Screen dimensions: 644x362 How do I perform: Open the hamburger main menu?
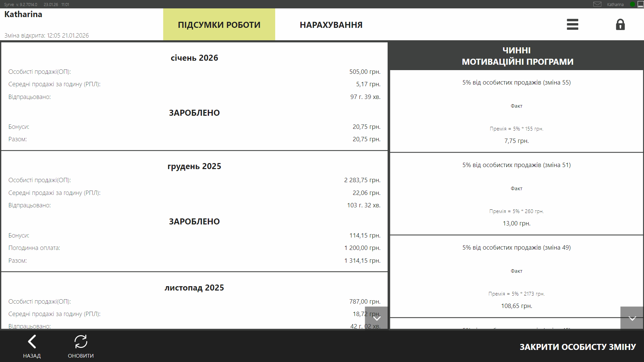tap(572, 24)
